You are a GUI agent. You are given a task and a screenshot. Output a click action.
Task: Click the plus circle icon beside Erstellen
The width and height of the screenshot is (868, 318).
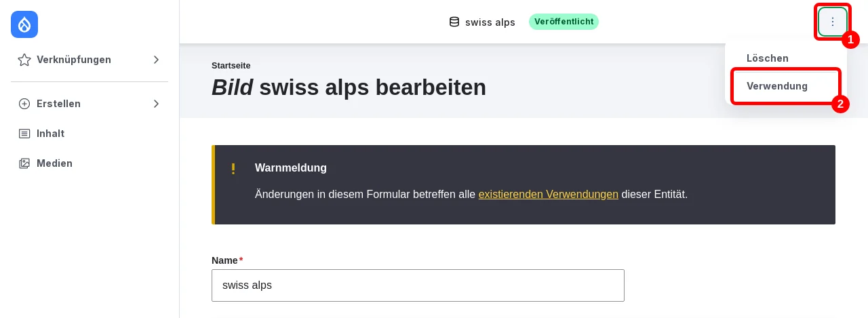pyautogui.click(x=24, y=104)
